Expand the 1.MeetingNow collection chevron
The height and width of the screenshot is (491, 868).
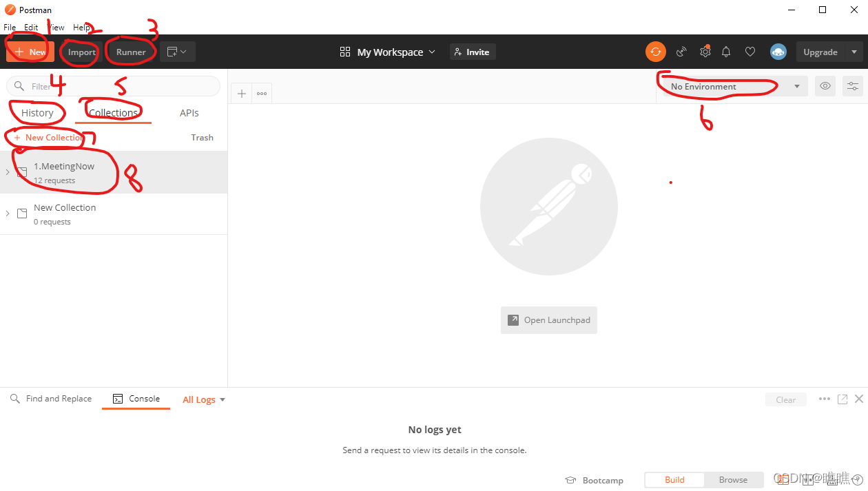click(8, 172)
